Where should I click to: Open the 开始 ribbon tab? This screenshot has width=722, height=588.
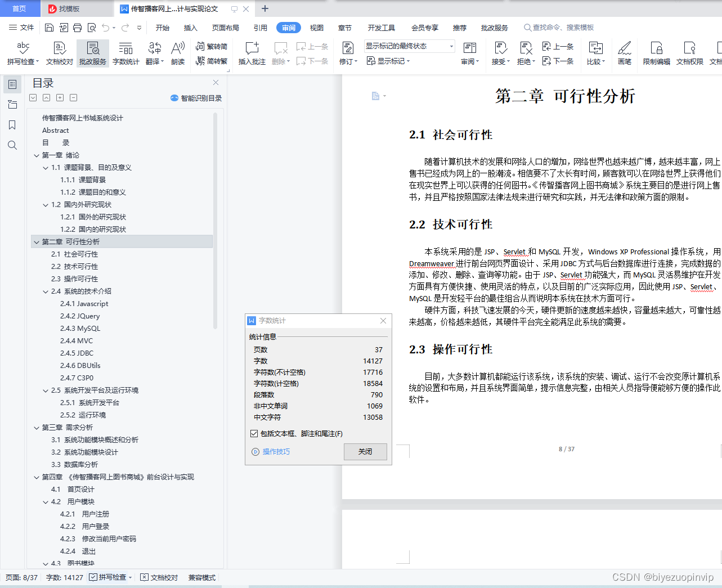click(x=163, y=28)
